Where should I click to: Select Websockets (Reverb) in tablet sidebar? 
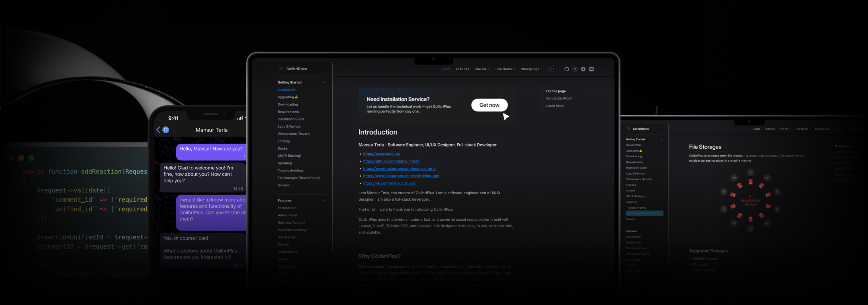294,134
